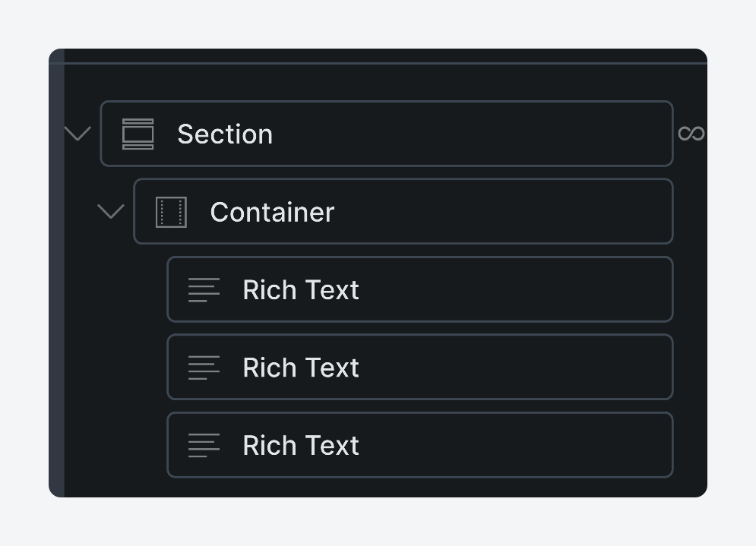Click empty space inside the Section row
The image size is (756, 546).
point(473,134)
